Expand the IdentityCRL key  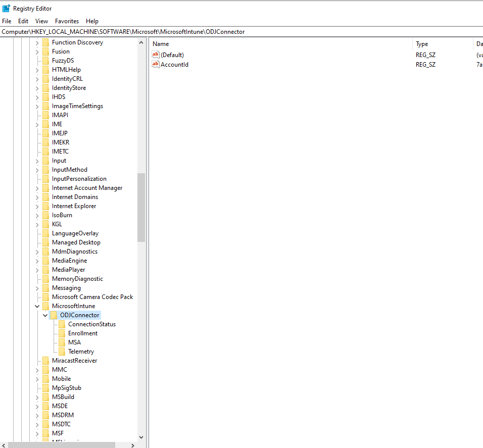click(x=37, y=79)
